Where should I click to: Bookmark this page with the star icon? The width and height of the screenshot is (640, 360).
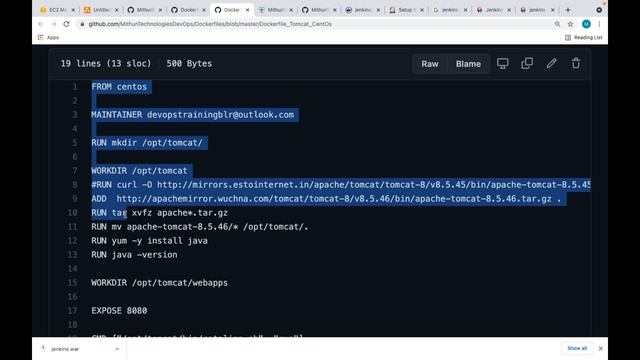point(571,24)
